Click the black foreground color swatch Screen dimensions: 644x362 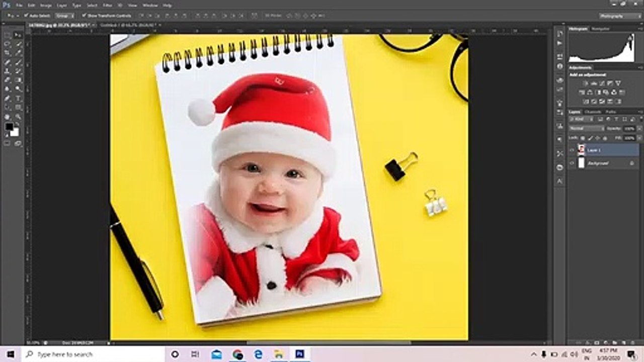coord(9,126)
